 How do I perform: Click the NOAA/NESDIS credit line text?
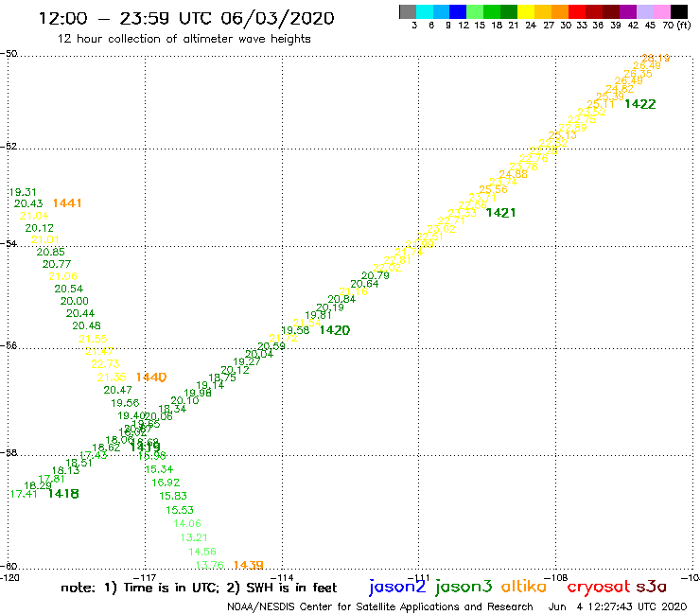(380, 607)
